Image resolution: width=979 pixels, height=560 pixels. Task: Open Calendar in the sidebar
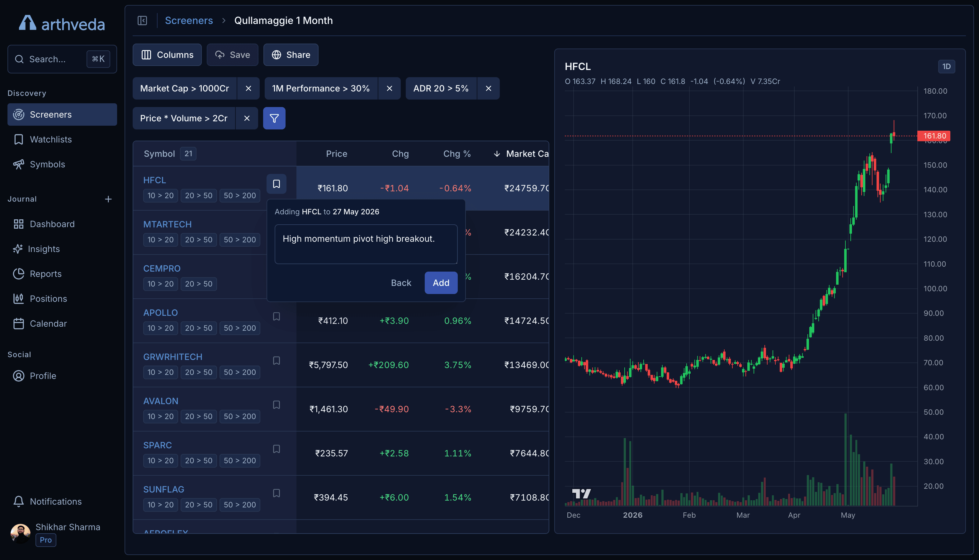[x=62, y=324]
